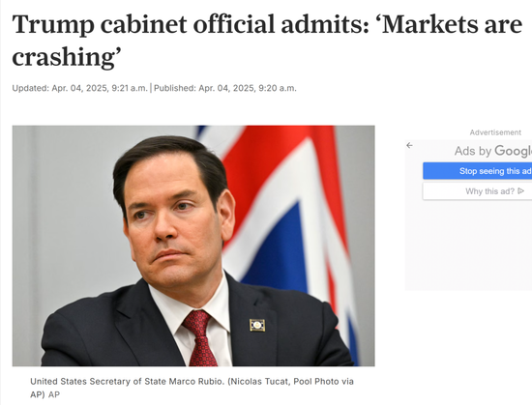Click the Trump cabinet official headline

[267, 41]
